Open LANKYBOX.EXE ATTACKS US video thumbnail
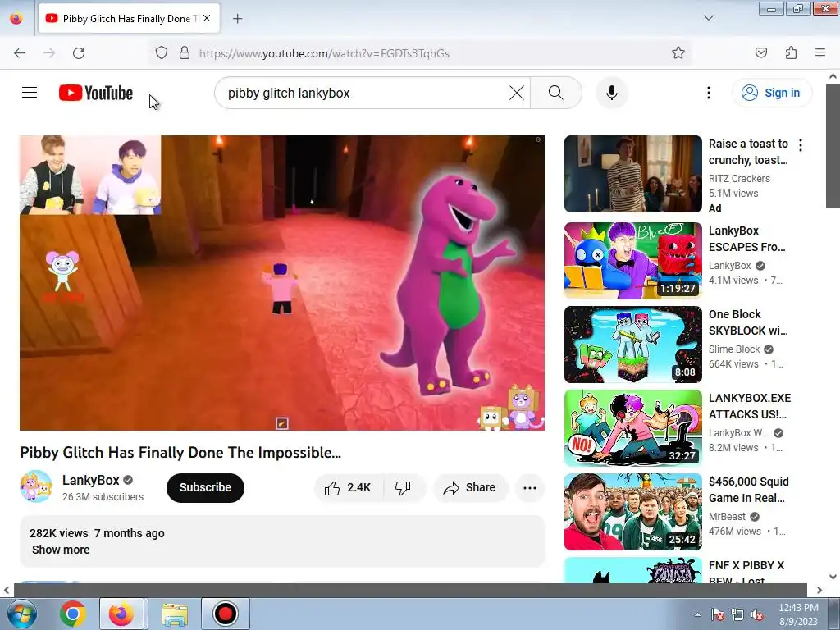Viewport: 840px width, 630px height. [x=632, y=428]
